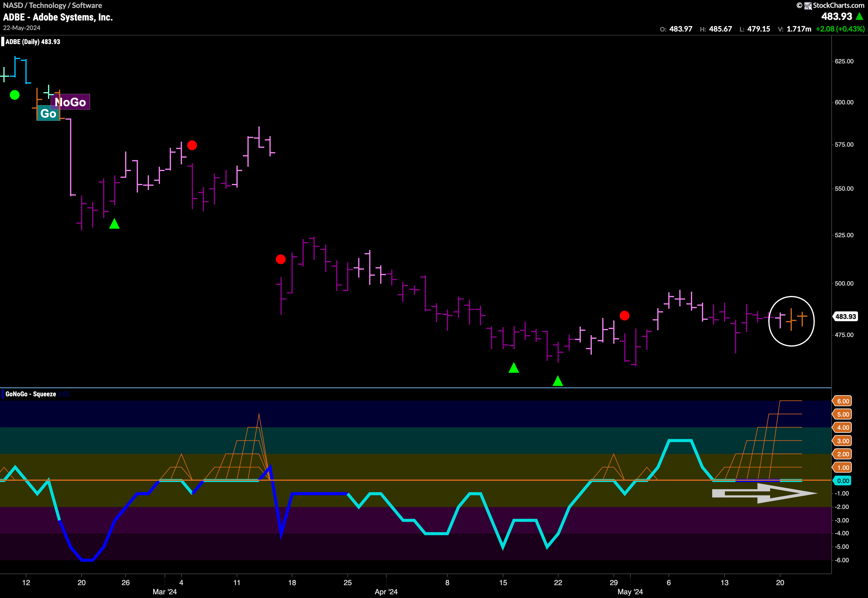Click the 550.00 price axis label

pos(844,189)
